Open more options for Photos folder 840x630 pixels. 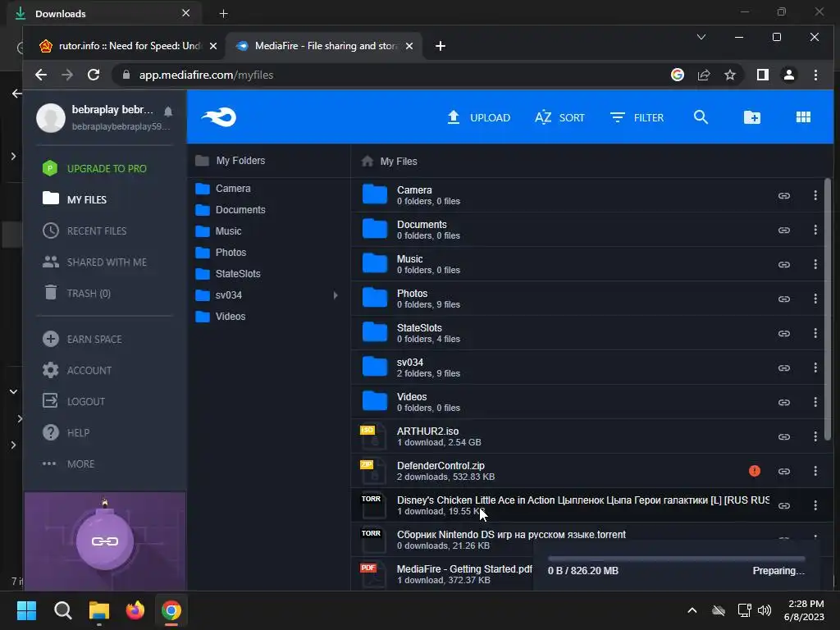tap(815, 299)
